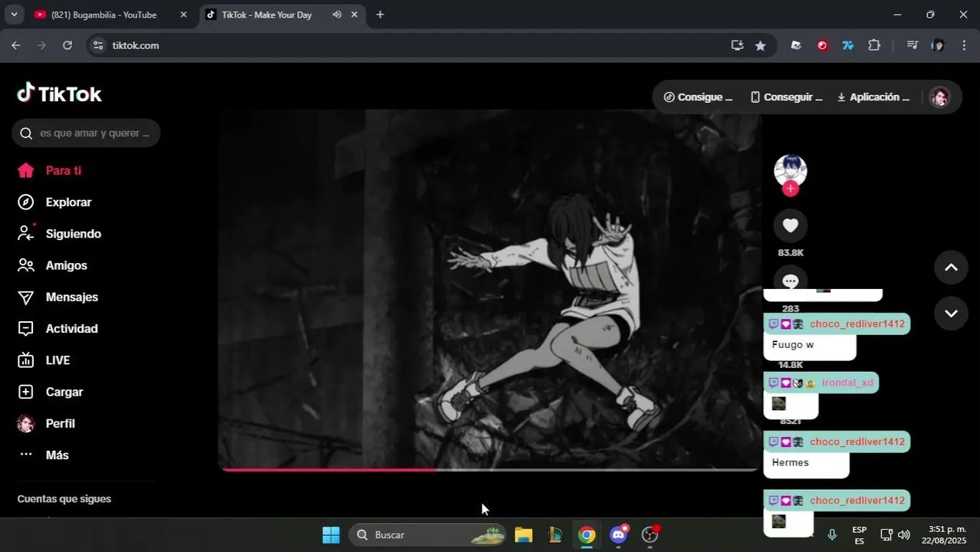This screenshot has width=980, height=552.
Task: Open the Chrome three-dot menu
Action: click(x=964, y=45)
